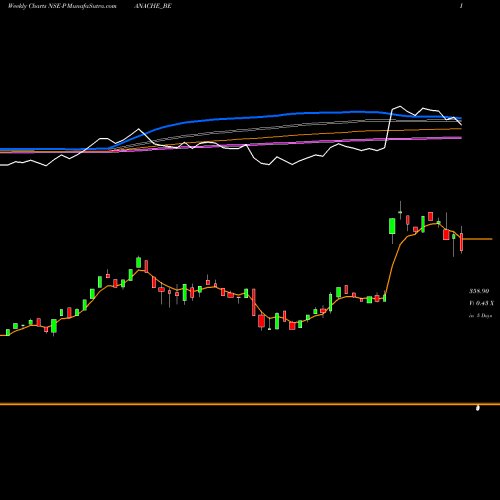The height and width of the screenshot is (500, 500).
Task: Click the 'in 5 Days' label
Action: [x=480, y=315]
